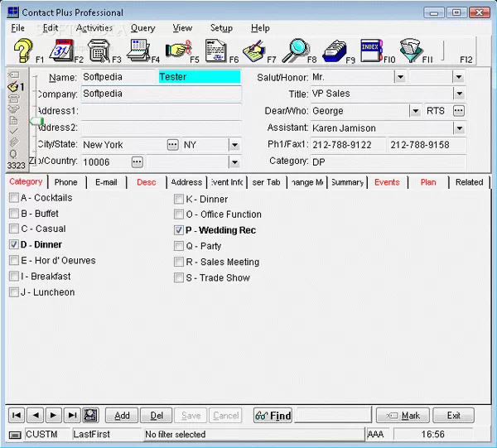Check the E - Hor d' Oeuvres checkbox
This screenshot has height=448, width=497.
coord(14,260)
